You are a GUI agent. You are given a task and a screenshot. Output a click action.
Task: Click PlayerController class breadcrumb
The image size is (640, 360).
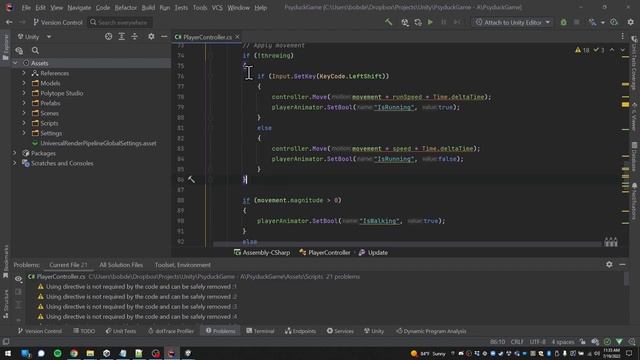click(x=325, y=253)
